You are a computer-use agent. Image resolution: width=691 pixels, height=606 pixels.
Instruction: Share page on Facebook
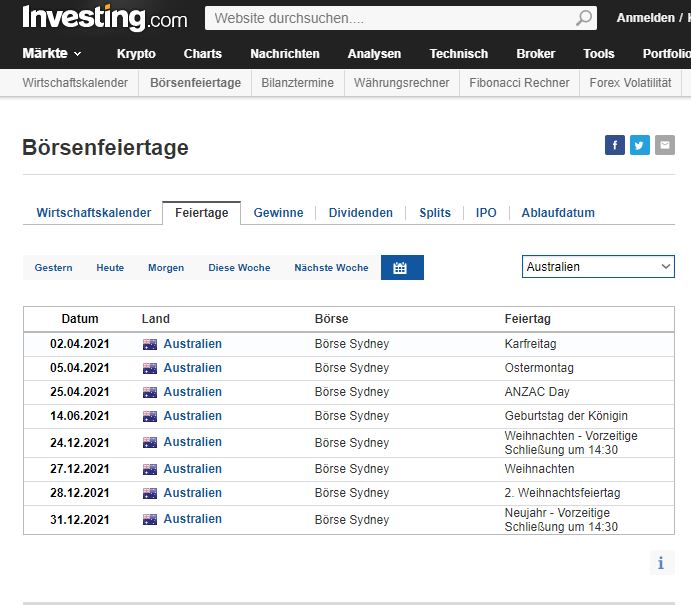pyautogui.click(x=615, y=145)
